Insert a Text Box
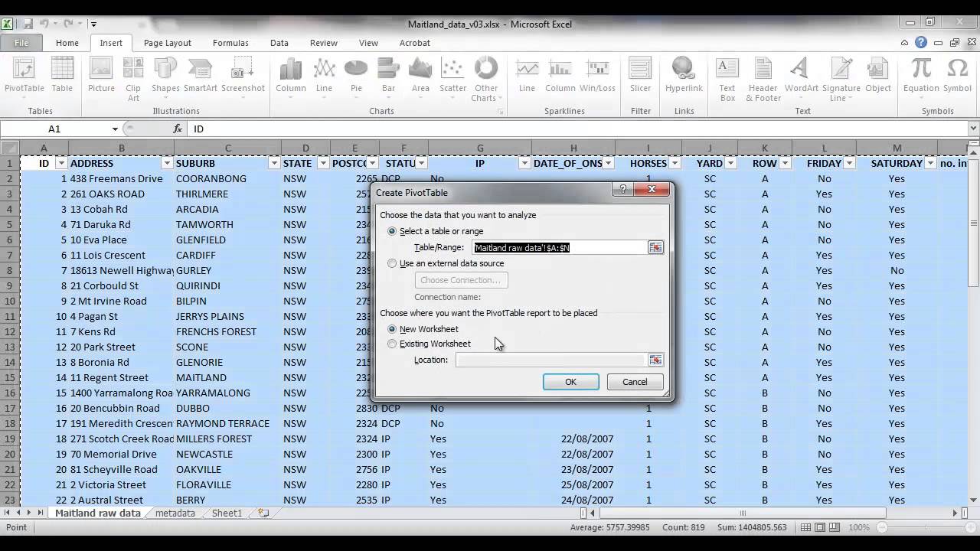Viewport: 980px width, 551px height. point(727,79)
